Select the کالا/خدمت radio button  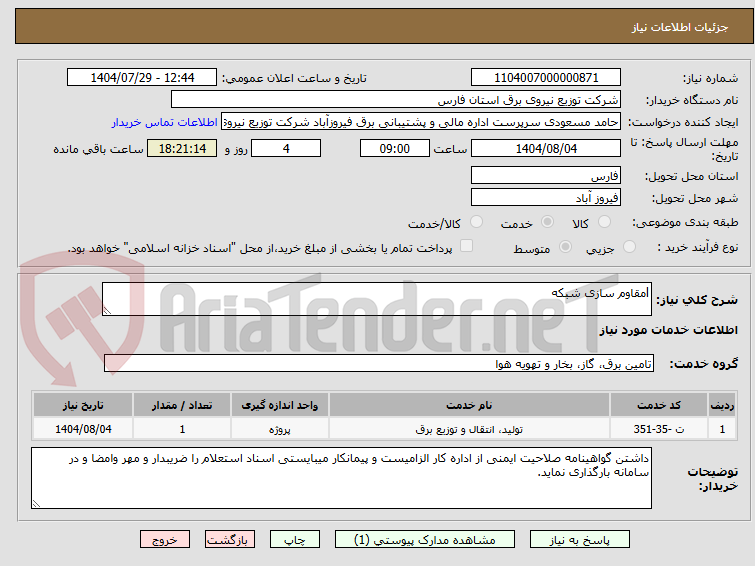476,222
